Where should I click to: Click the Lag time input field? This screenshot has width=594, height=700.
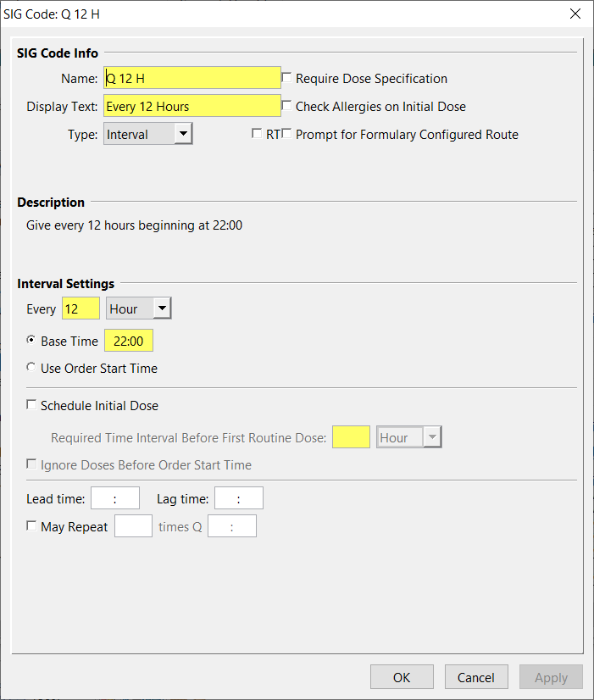[239, 499]
